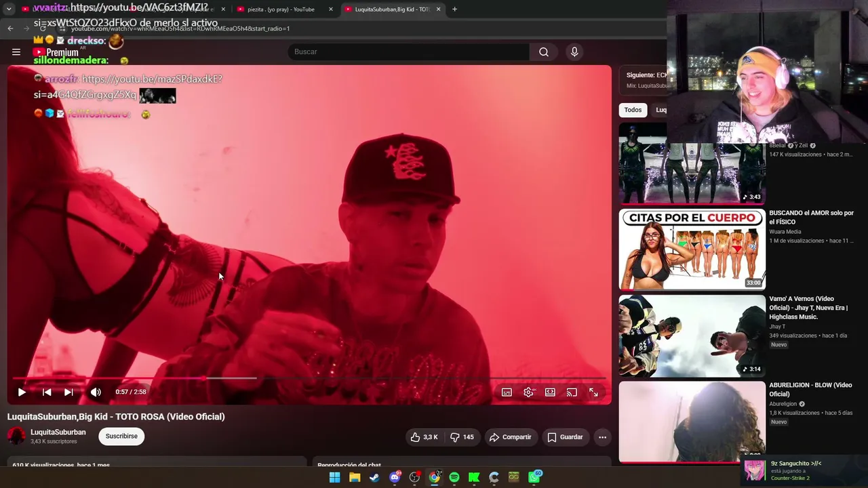This screenshot has height=488, width=868.
Task: Mute the video volume
Action: coord(96,392)
